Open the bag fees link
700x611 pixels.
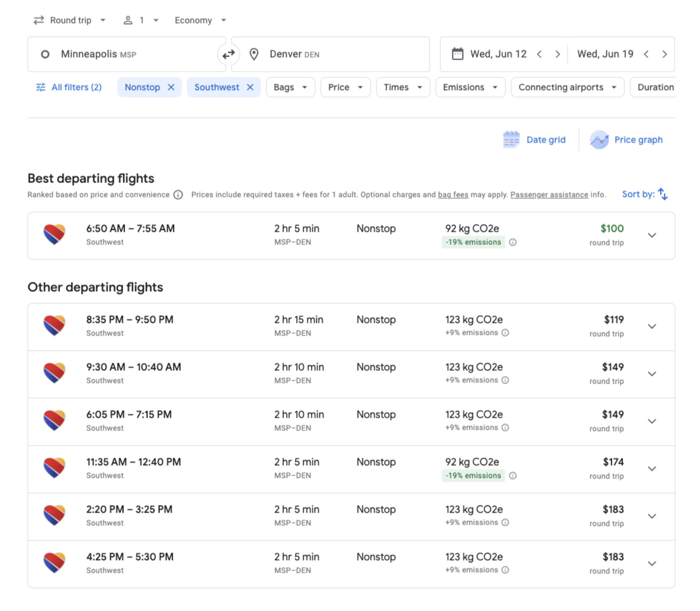coord(453,194)
